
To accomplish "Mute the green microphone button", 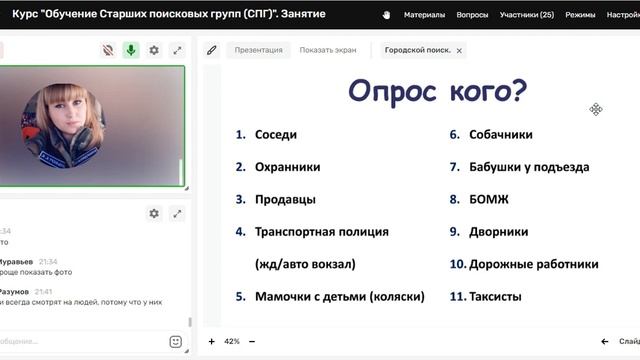I will (x=131, y=50).
